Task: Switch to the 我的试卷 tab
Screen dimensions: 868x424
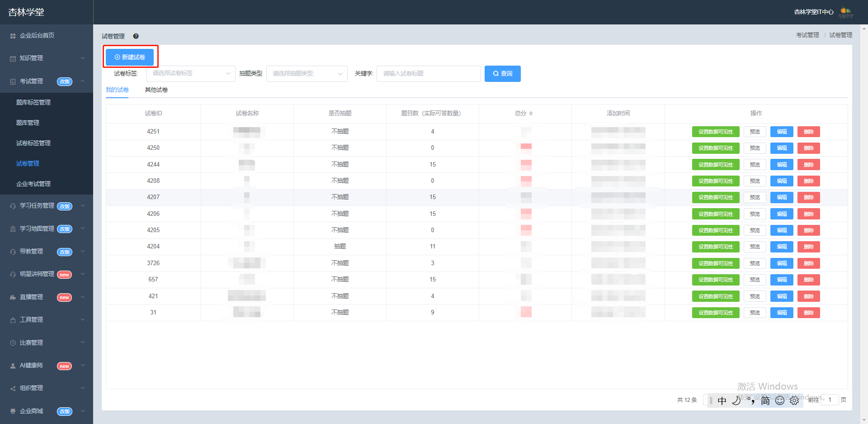Action: 117,90
